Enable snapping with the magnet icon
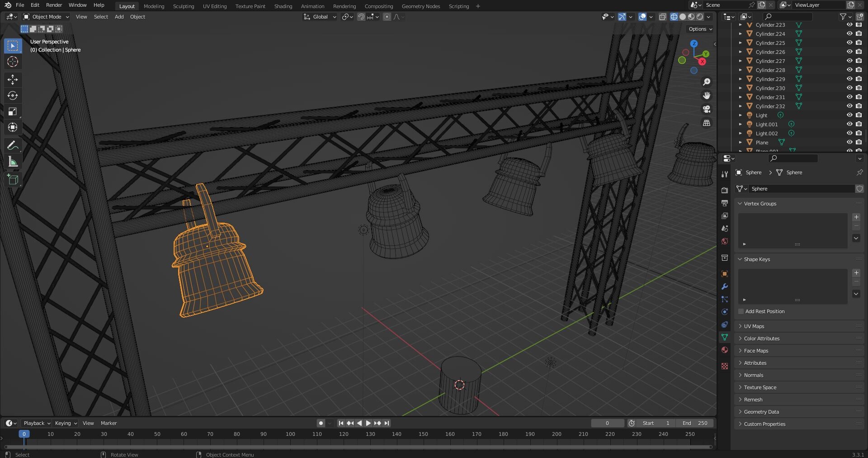 pos(361,17)
